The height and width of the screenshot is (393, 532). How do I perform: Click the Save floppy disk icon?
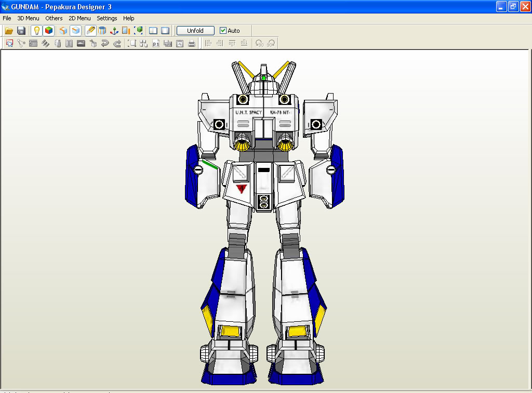pos(21,31)
